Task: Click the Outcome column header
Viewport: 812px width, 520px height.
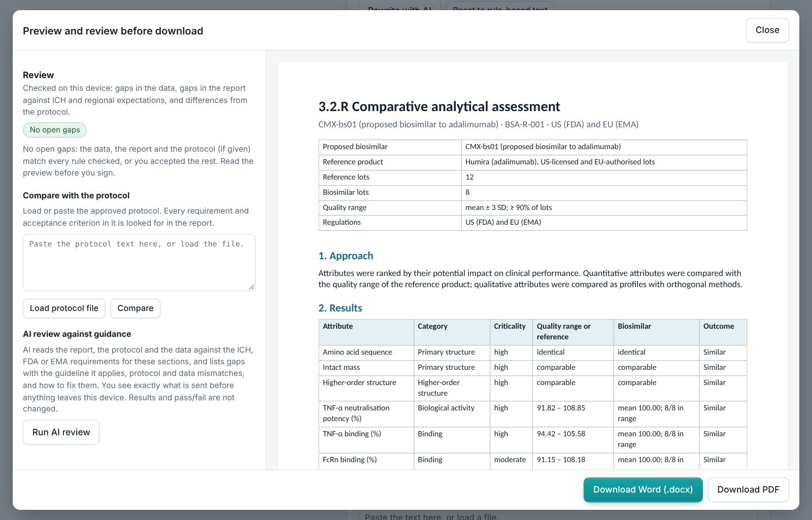Action: click(723, 332)
